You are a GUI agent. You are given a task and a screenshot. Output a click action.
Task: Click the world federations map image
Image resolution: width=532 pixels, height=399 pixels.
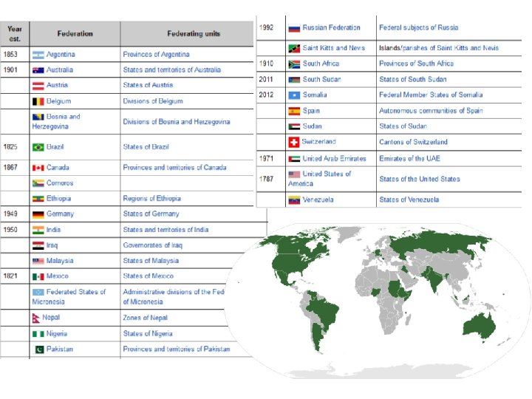click(x=378, y=300)
